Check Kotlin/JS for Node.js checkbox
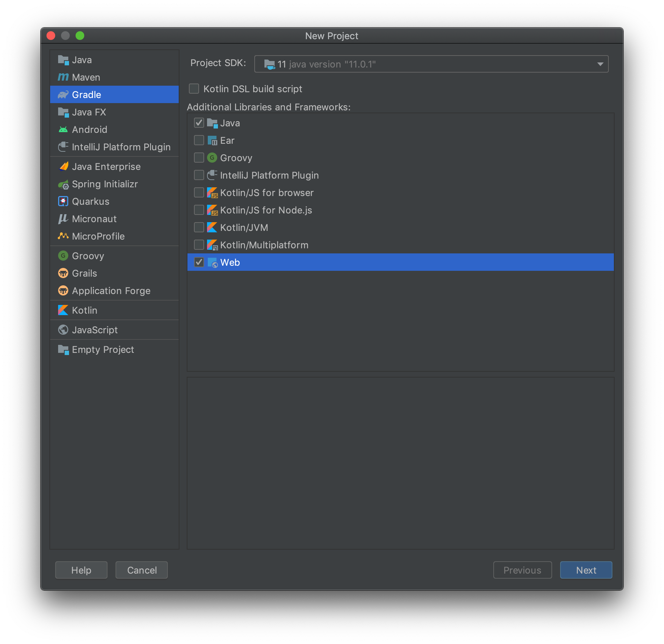Screen dimensions: 664x644 coord(199,210)
